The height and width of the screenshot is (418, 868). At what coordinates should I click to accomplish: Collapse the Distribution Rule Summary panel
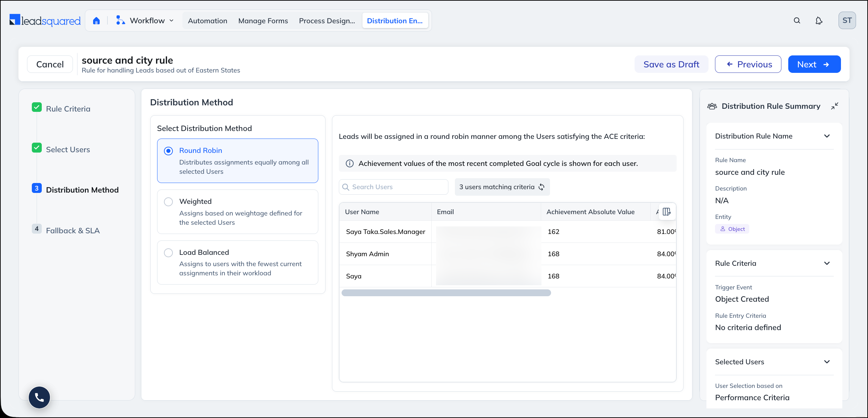click(x=835, y=106)
